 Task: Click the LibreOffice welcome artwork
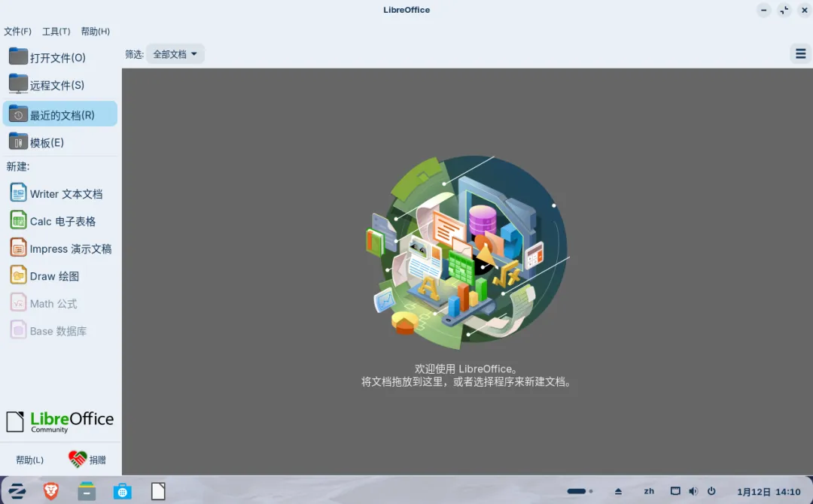pos(467,253)
